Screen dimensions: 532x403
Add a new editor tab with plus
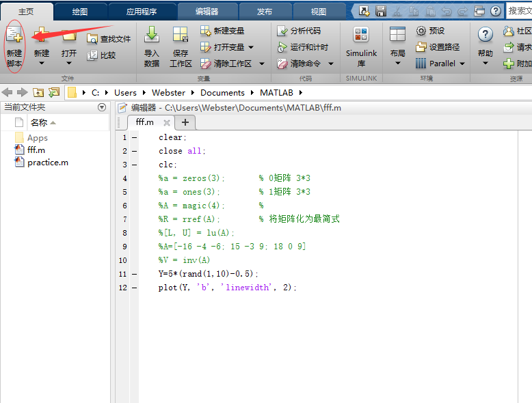coord(185,122)
